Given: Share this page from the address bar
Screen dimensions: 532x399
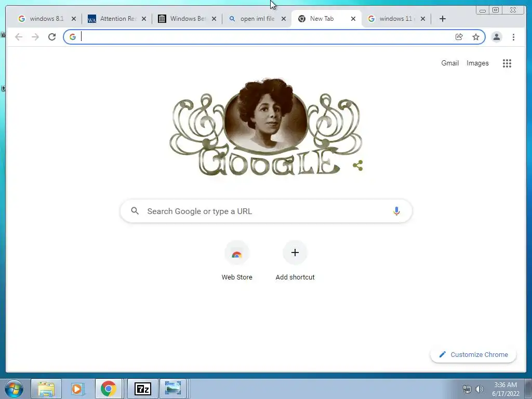Looking at the screenshot, I should click(x=459, y=37).
